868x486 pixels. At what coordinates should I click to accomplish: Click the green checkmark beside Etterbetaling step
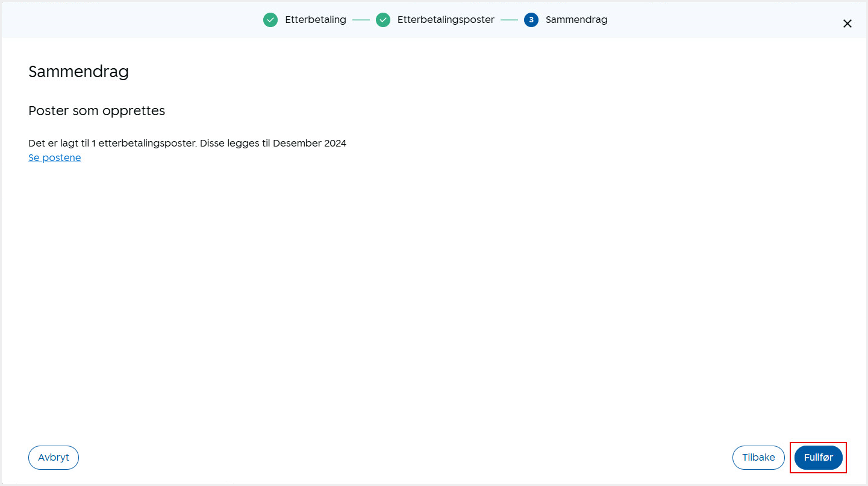270,20
